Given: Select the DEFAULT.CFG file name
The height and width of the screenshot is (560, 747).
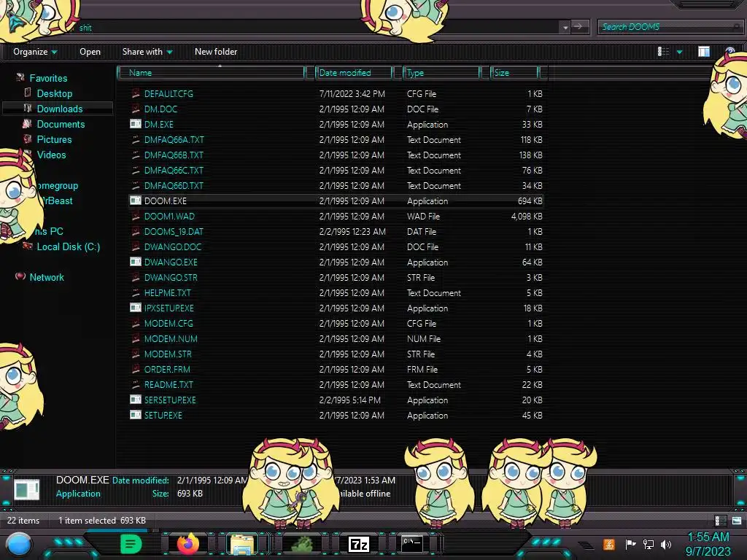Looking at the screenshot, I should tap(169, 94).
